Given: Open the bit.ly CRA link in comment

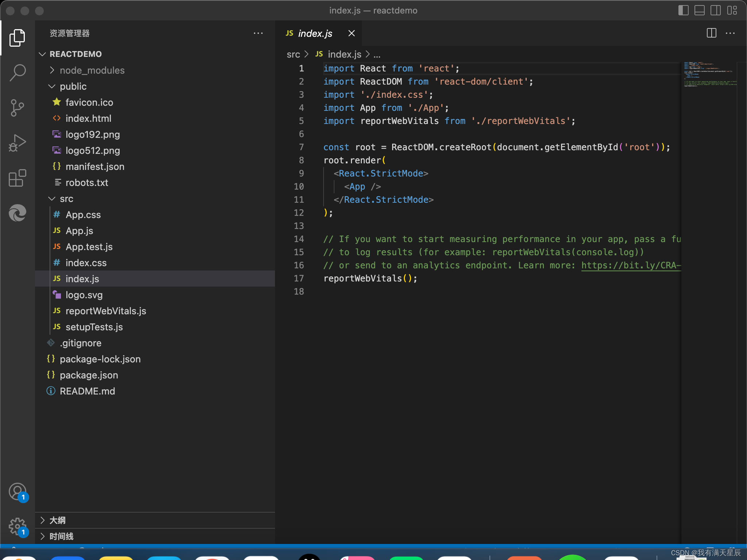Looking at the screenshot, I should point(631,265).
